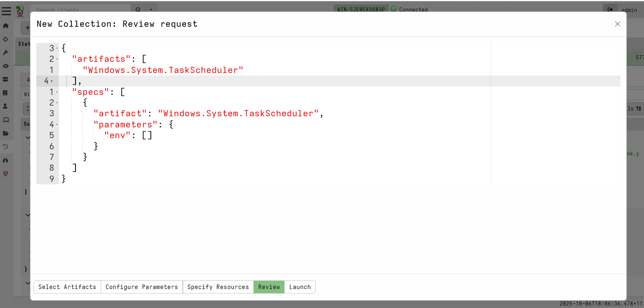The image size is (644, 308).
Task: Fold the "parameters" object in the editor
Action: click(x=57, y=125)
